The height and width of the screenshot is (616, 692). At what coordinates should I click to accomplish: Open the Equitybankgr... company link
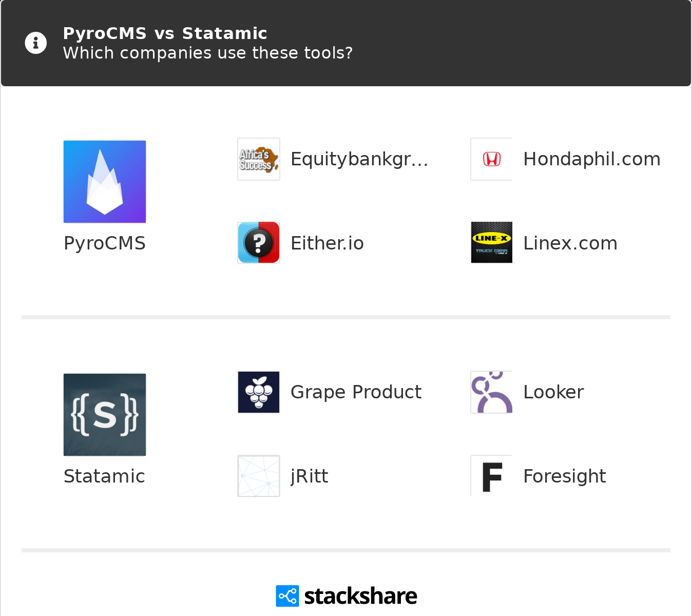click(x=359, y=159)
